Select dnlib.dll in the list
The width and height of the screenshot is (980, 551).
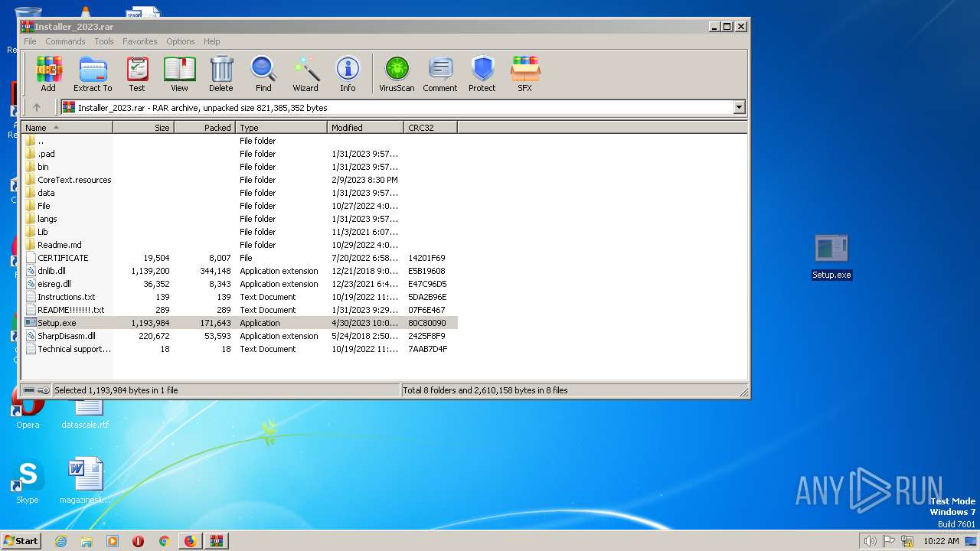(240, 271)
